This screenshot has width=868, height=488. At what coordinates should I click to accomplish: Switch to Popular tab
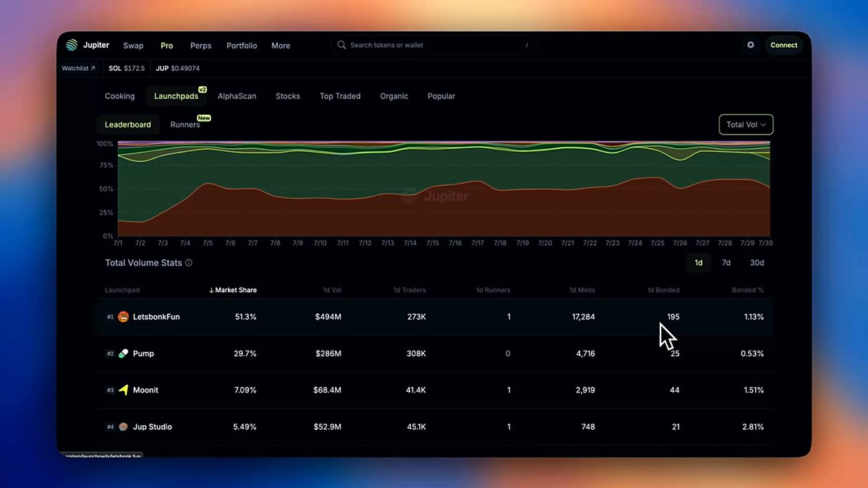(441, 96)
